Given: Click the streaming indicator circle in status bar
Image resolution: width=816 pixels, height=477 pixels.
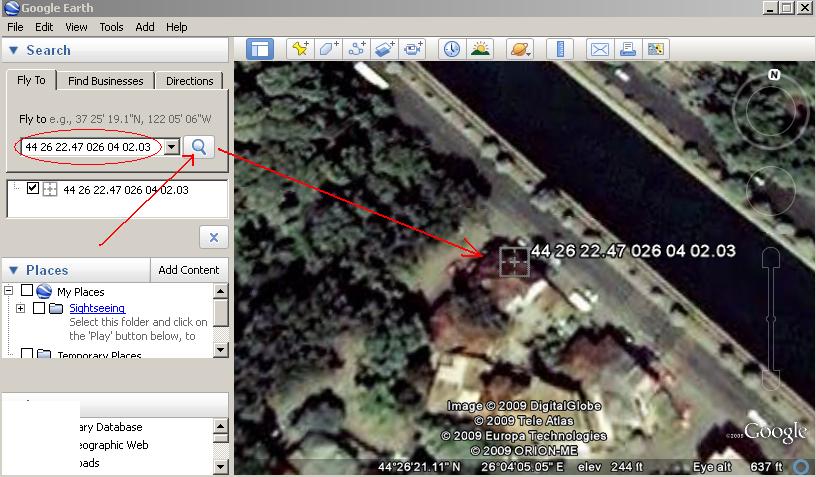Looking at the screenshot, I should (802, 467).
